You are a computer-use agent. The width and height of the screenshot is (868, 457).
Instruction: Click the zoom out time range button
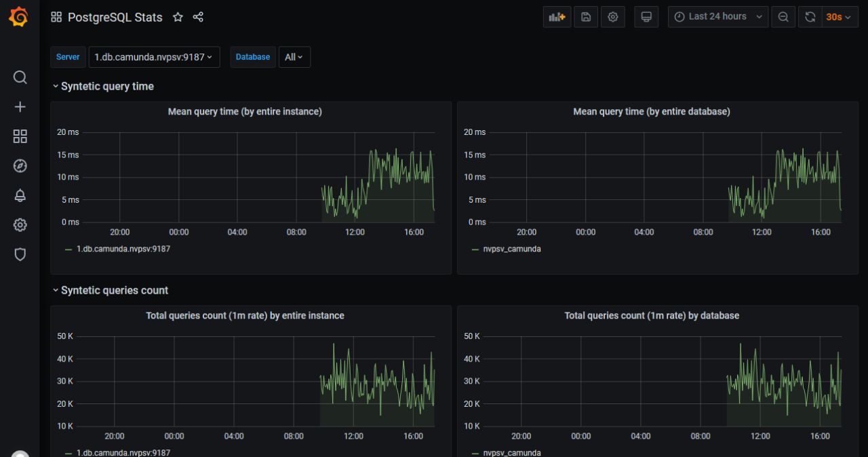tap(783, 17)
